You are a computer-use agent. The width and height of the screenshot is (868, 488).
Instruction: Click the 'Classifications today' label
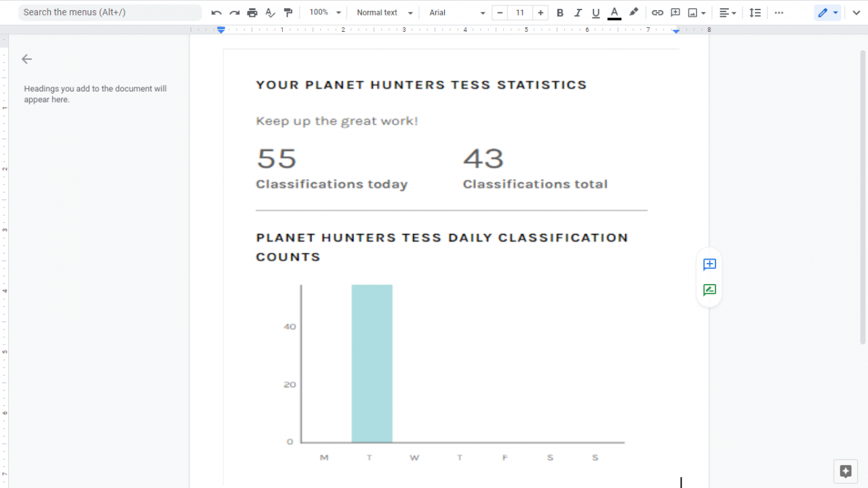pos(332,184)
